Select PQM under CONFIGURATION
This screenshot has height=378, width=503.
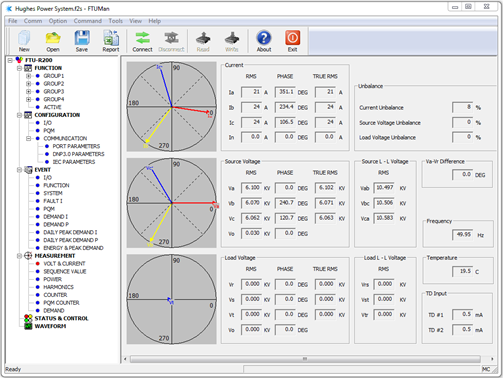pos(49,131)
